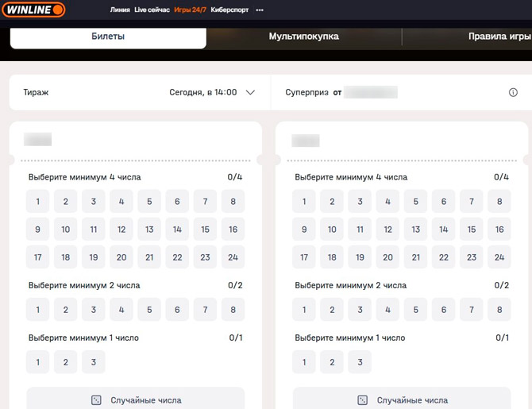The image size is (532, 409).
Task: Open the Мультипокупка tab
Action: [x=304, y=37]
